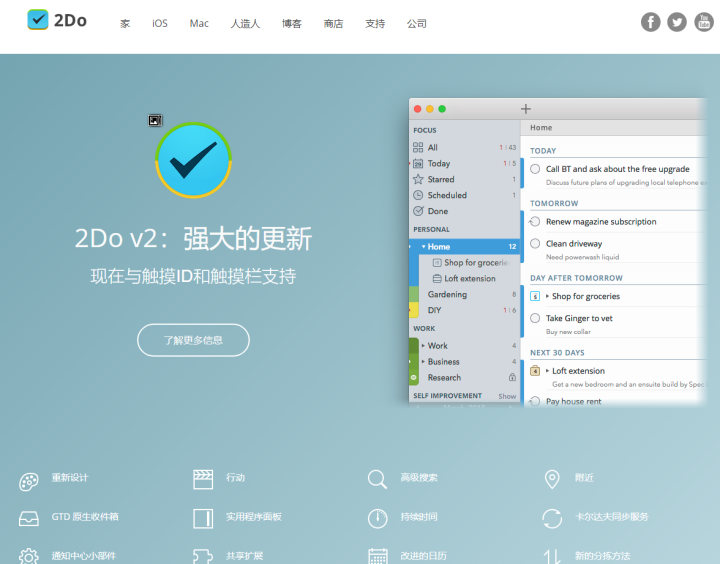This screenshot has height=564, width=720.
Task: Expand the Work list triangle
Action: tap(423, 345)
